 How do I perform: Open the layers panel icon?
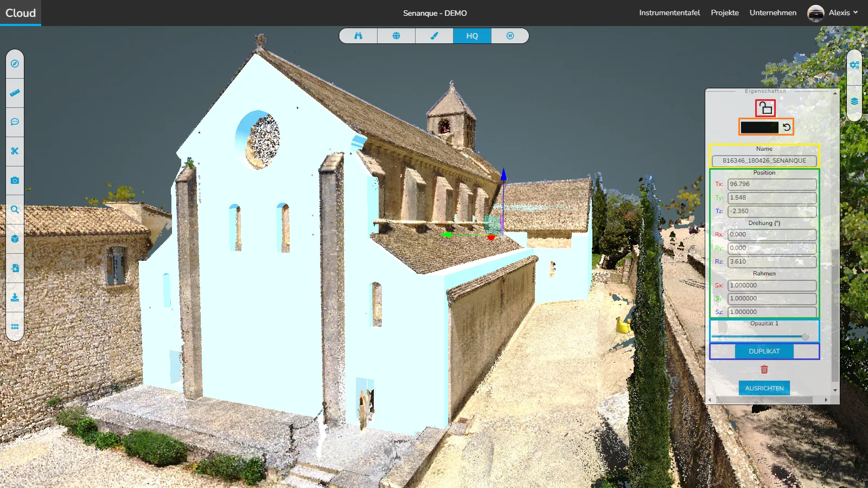click(854, 101)
